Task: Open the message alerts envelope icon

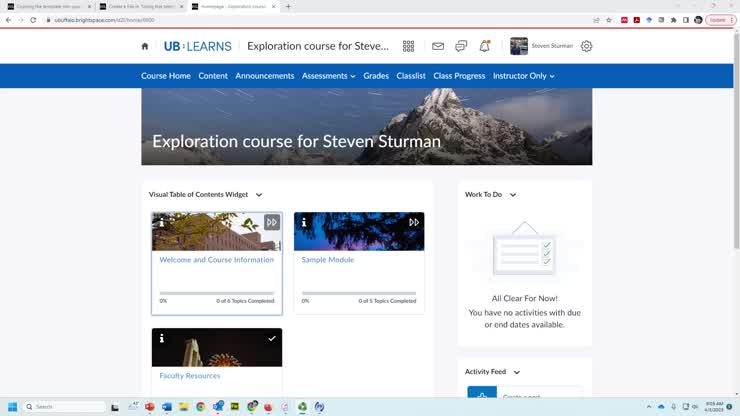Action: pyautogui.click(x=437, y=46)
